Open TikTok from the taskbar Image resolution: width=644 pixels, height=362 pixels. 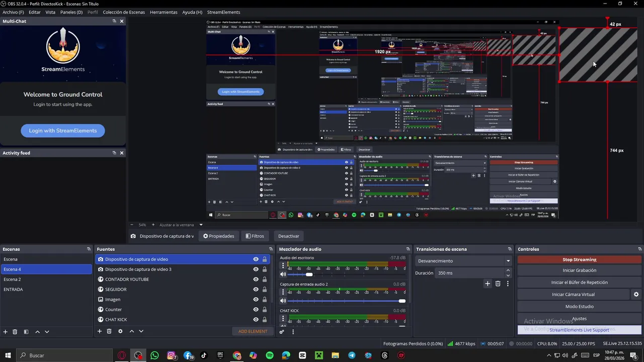[x=204, y=355]
